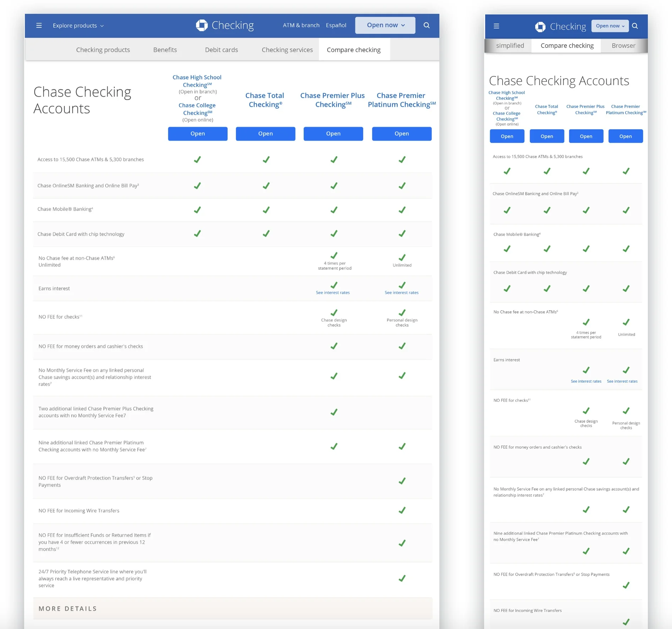The width and height of the screenshot is (672, 629).
Task: Open Chase Total Checking, mobile button
Action: (x=547, y=136)
